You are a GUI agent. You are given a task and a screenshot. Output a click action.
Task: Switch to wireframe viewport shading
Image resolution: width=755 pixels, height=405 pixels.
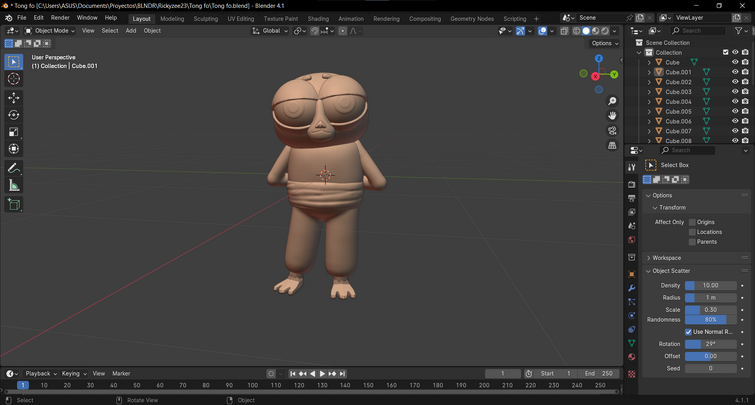point(576,31)
